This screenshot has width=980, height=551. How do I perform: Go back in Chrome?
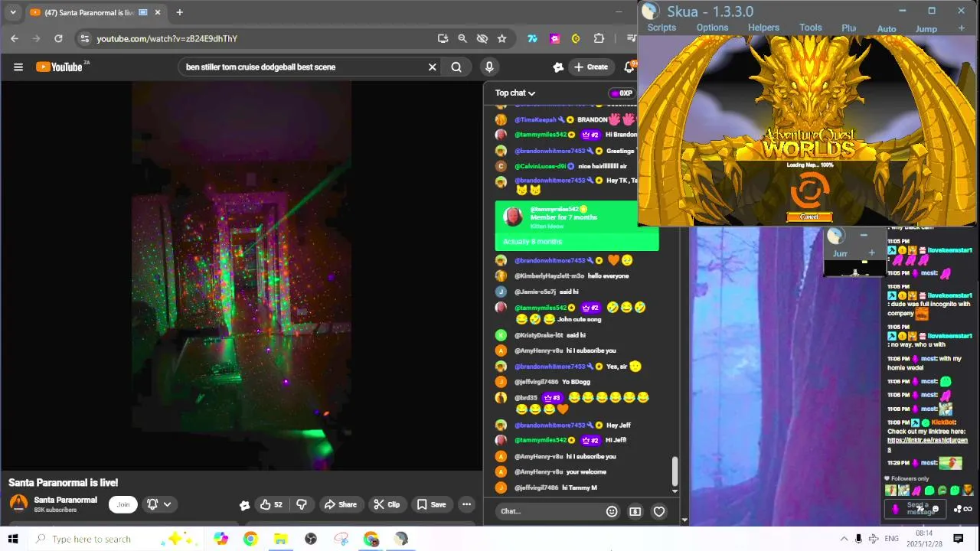pos(15,38)
